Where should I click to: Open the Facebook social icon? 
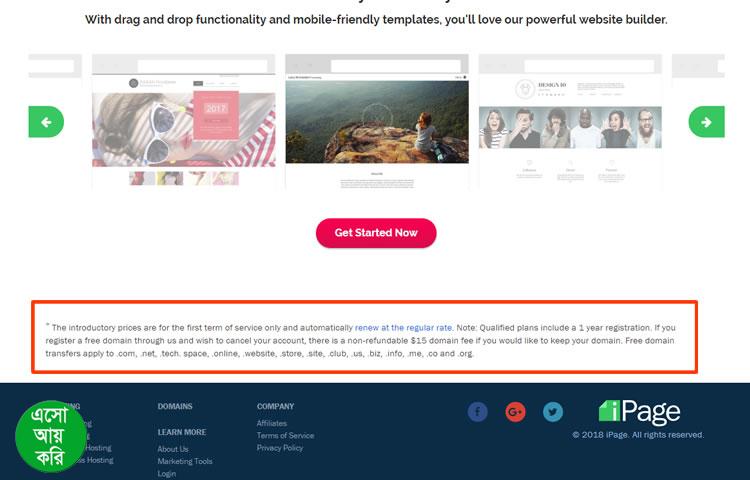click(477, 412)
